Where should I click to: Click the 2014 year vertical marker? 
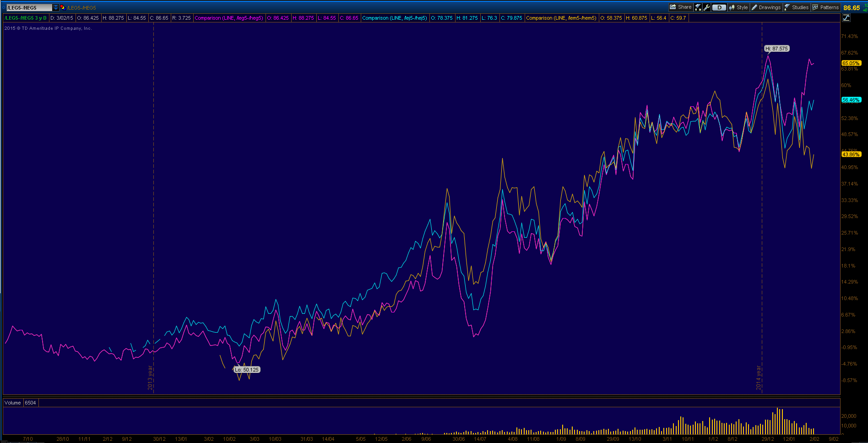(x=759, y=378)
